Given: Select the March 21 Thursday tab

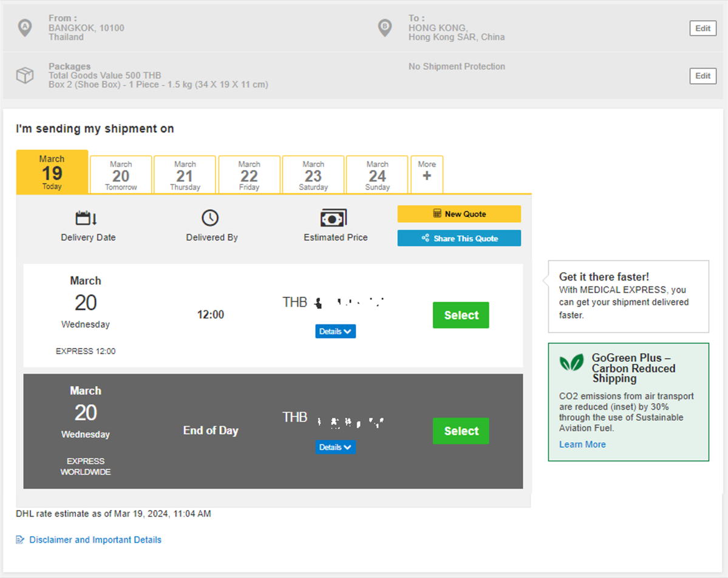Looking at the screenshot, I should (x=185, y=175).
